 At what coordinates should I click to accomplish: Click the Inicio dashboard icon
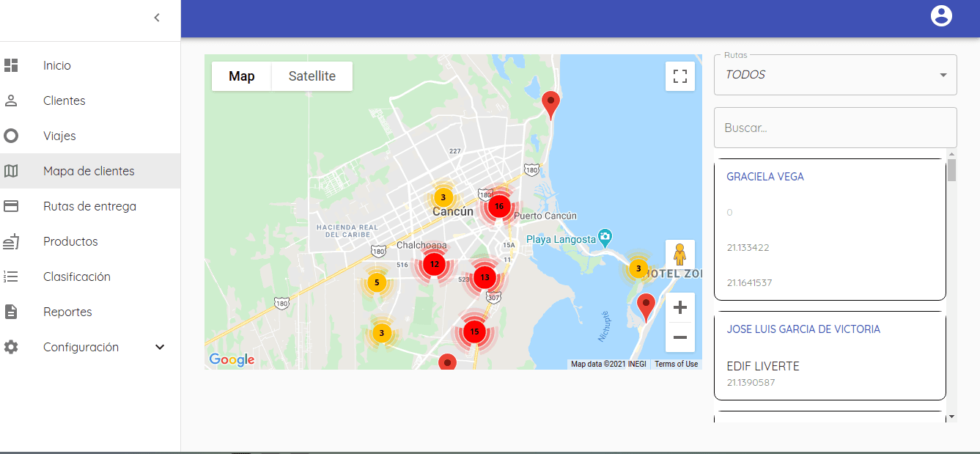pos(11,65)
